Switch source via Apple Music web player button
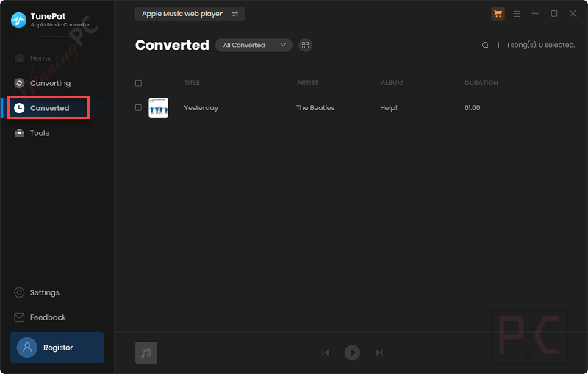This screenshot has width=588, height=374. coord(190,14)
